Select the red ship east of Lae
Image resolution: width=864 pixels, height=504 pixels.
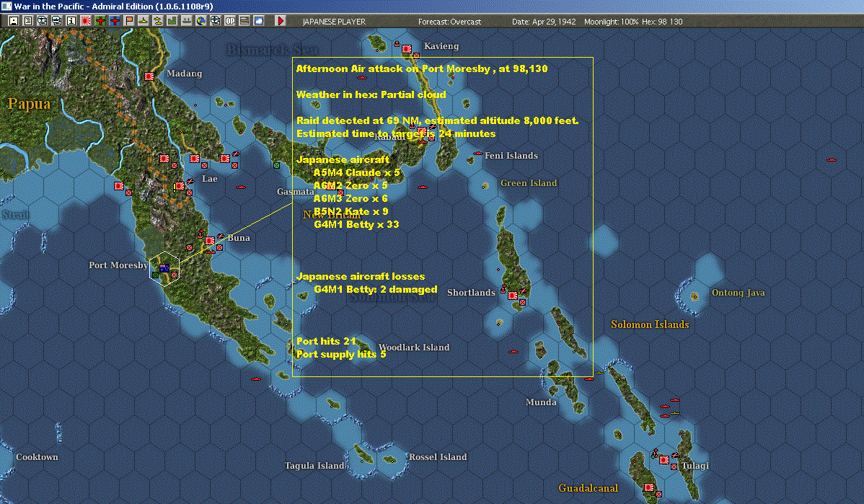coord(241,187)
